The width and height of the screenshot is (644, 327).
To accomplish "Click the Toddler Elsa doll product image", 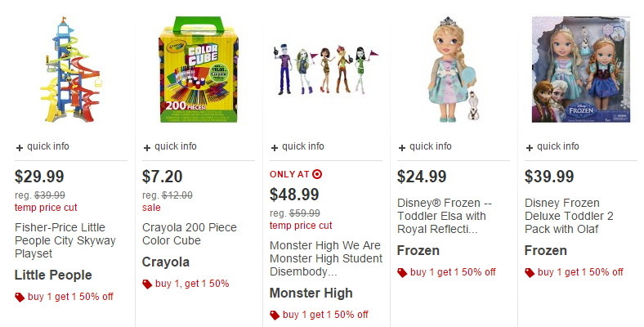I will click(x=454, y=69).
